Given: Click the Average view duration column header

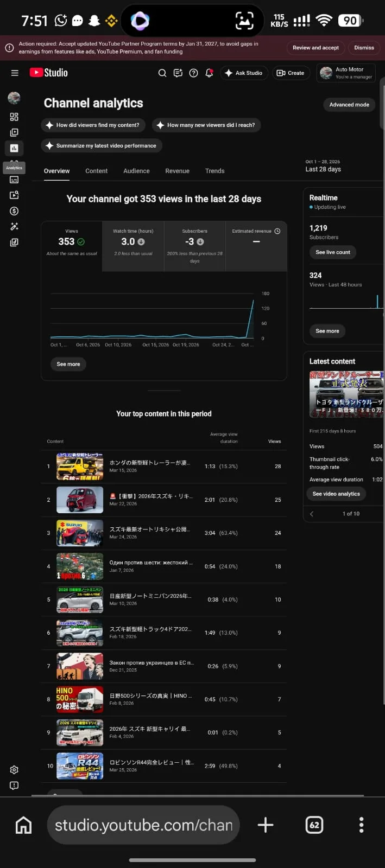Looking at the screenshot, I should pyautogui.click(x=224, y=438).
